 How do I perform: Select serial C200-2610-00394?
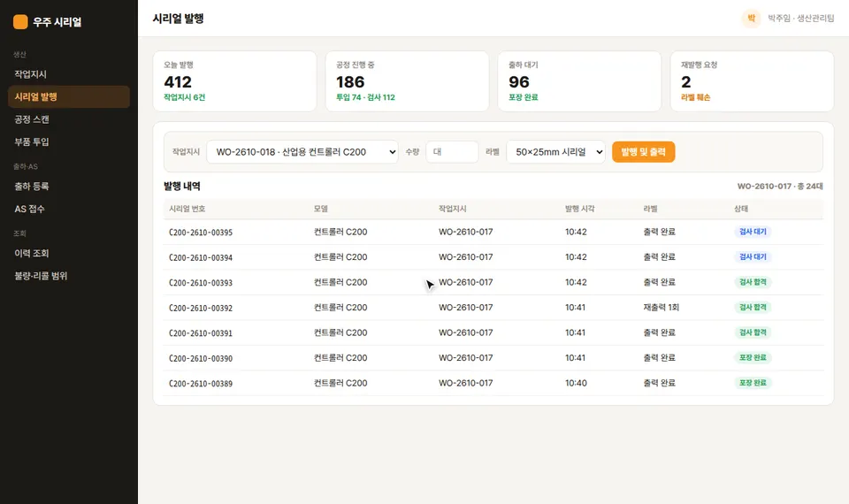click(x=201, y=257)
